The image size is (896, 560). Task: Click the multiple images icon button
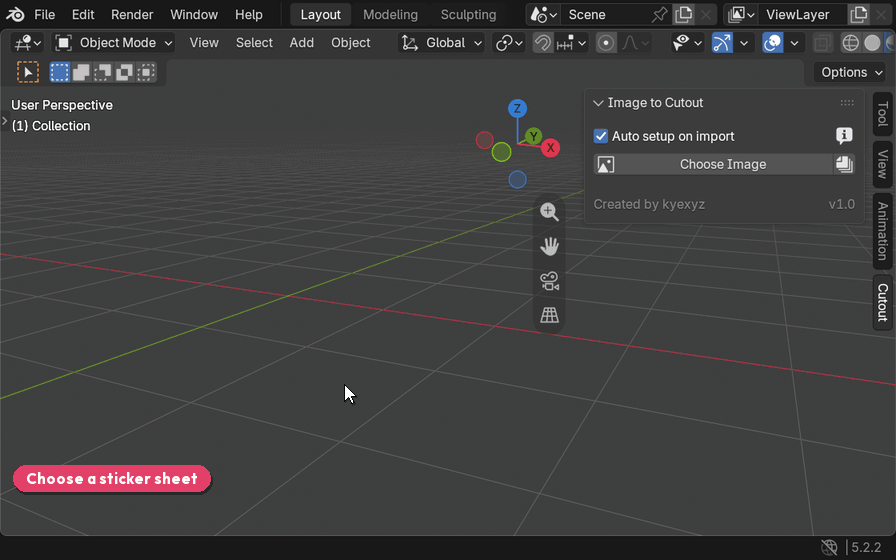845,165
